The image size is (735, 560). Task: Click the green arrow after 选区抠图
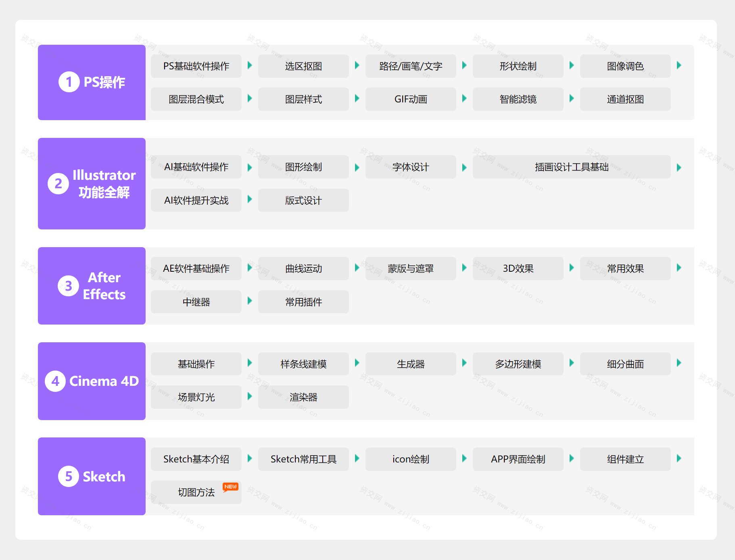357,65
